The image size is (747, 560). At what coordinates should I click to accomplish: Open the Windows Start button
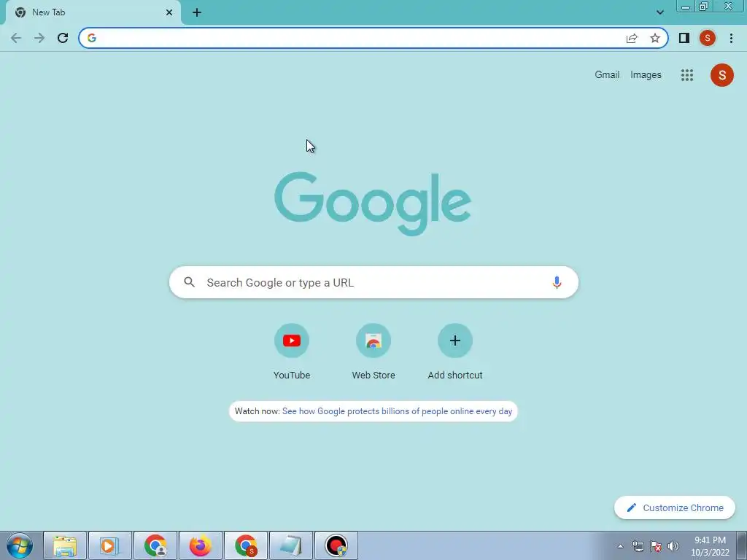pyautogui.click(x=20, y=545)
